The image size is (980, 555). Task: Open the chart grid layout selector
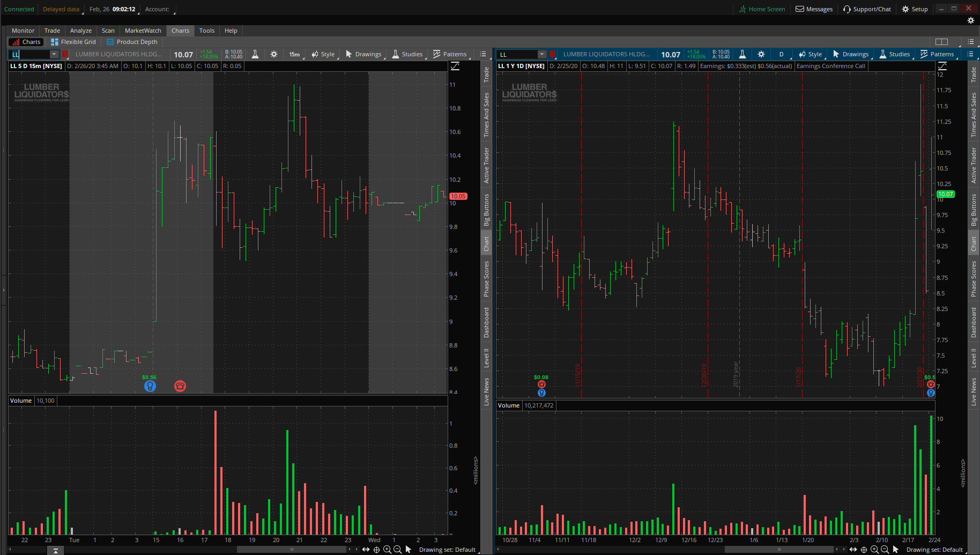941,42
